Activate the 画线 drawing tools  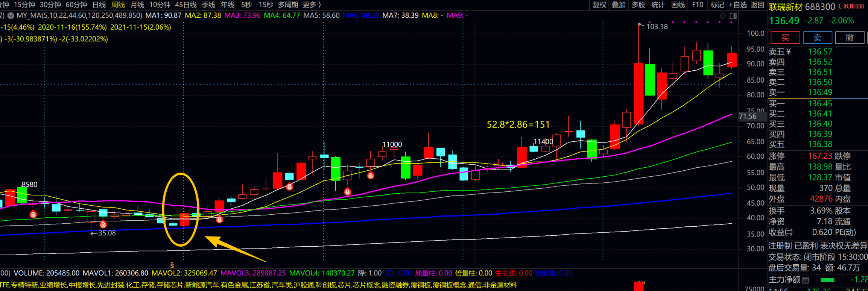(x=678, y=5)
